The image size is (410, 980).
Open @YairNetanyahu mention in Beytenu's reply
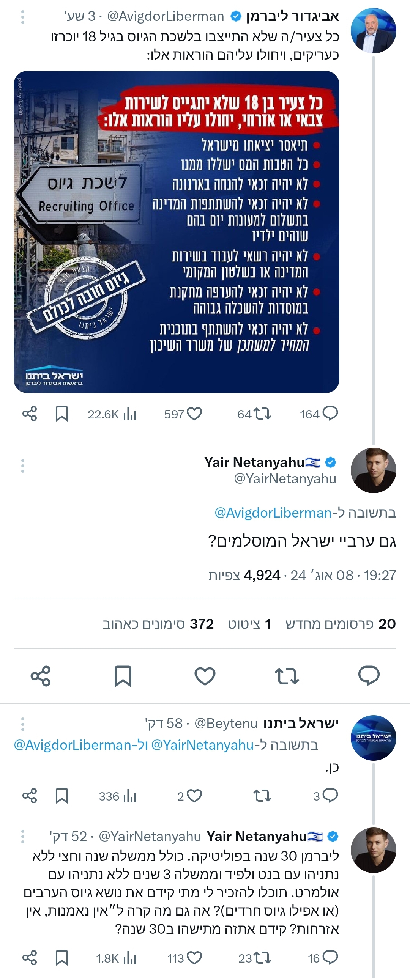[202, 744]
